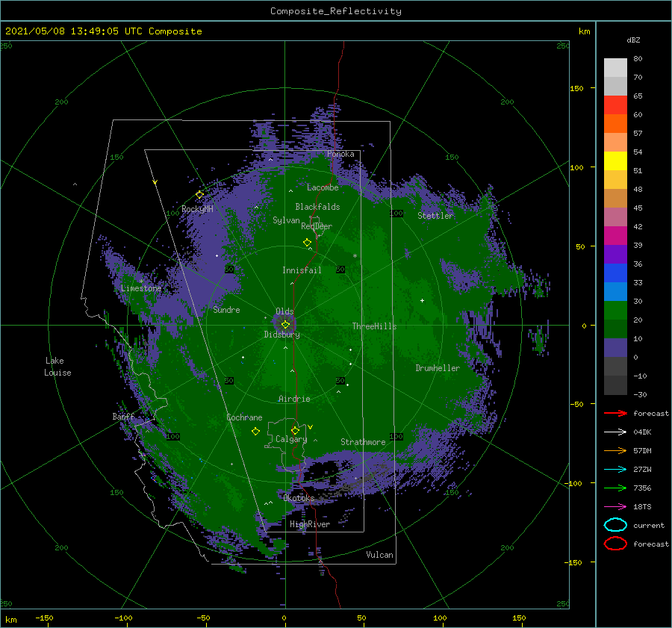
Task: Click the Airdrie town label
Action: (x=294, y=399)
